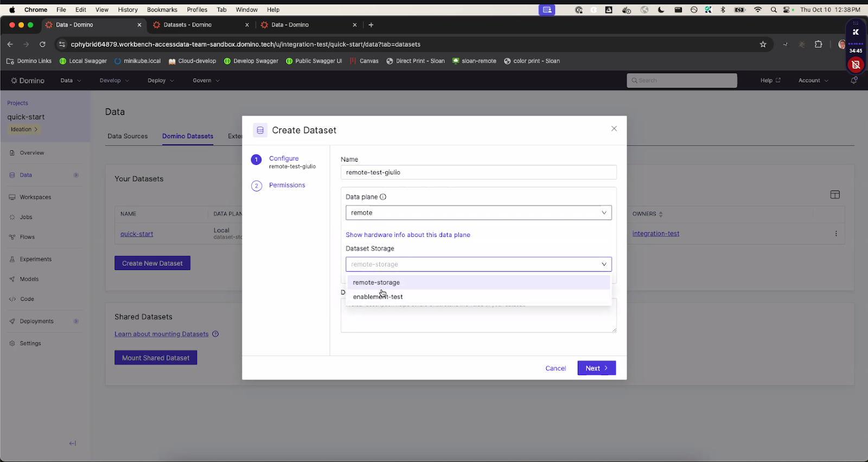Click the Wi-Fi status icon
Image resolution: width=868 pixels, height=462 pixels.
click(758, 10)
